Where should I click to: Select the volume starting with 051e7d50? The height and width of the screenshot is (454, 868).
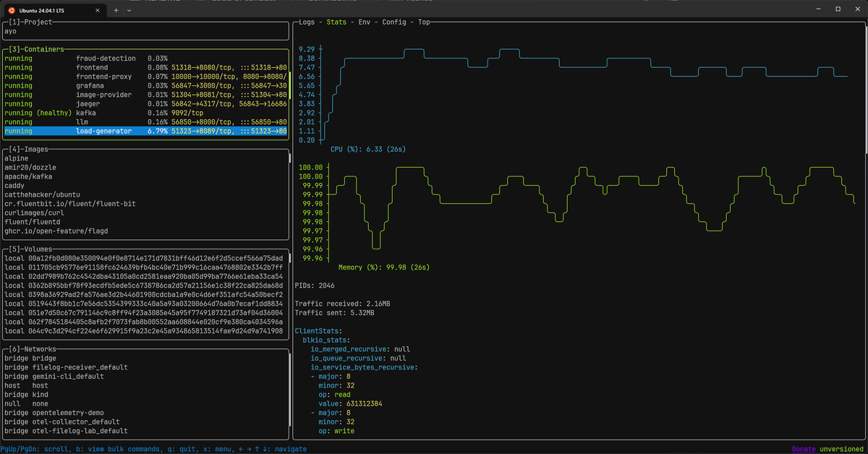pyautogui.click(x=145, y=313)
